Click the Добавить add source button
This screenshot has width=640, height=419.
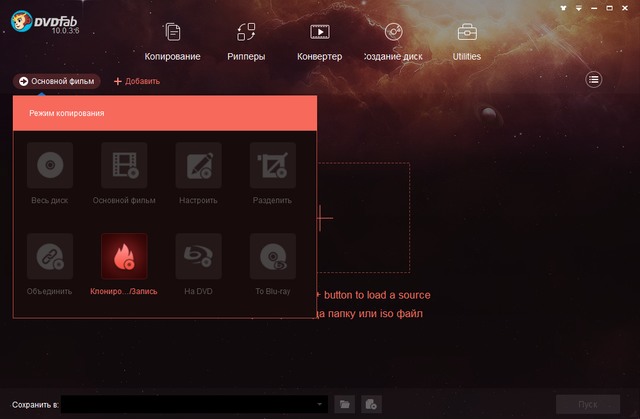pyautogui.click(x=137, y=81)
